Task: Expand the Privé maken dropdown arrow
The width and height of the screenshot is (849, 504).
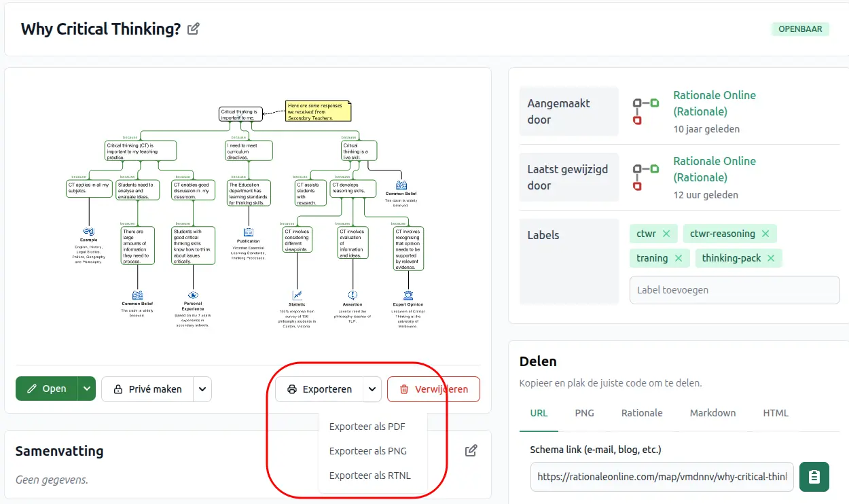Action: pos(202,389)
